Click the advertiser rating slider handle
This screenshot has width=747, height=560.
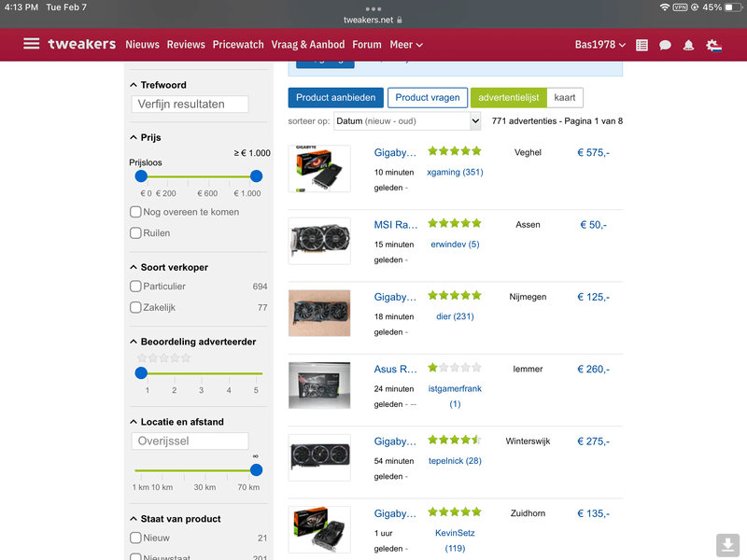coord(141,372)
